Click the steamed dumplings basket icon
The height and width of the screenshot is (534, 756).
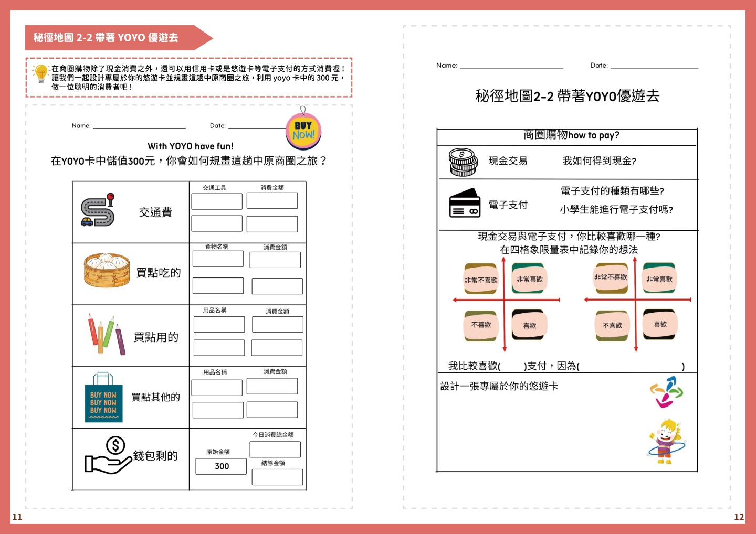[x=107, y=270]
